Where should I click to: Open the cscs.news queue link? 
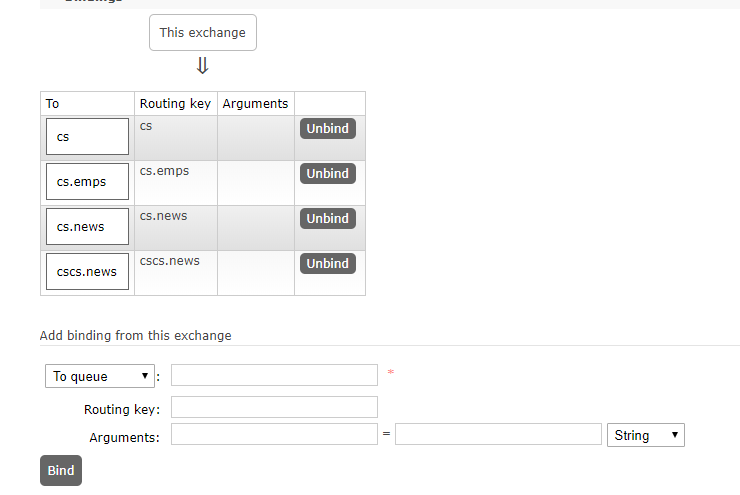click(x=87, y=272)
